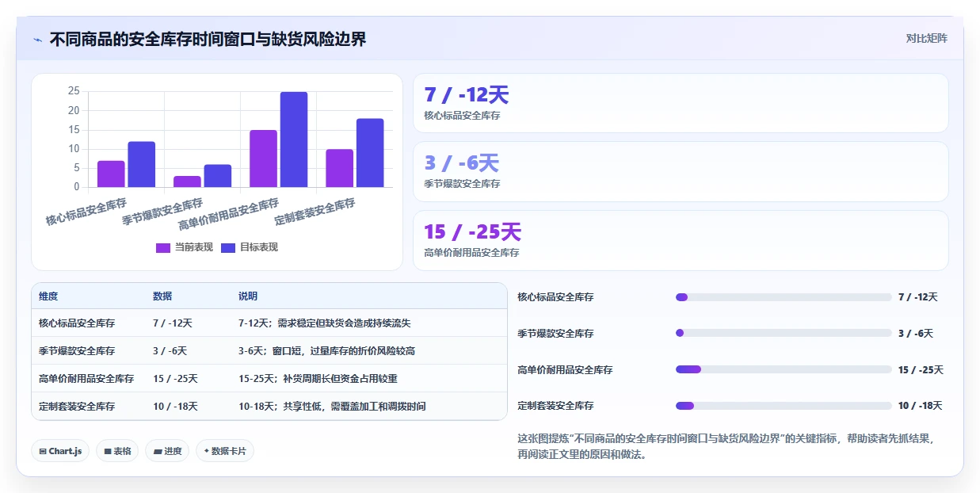Click the 定制套装安全库存 progress bar
This screenshot has height=493, width=980.
tap(784, 406)
